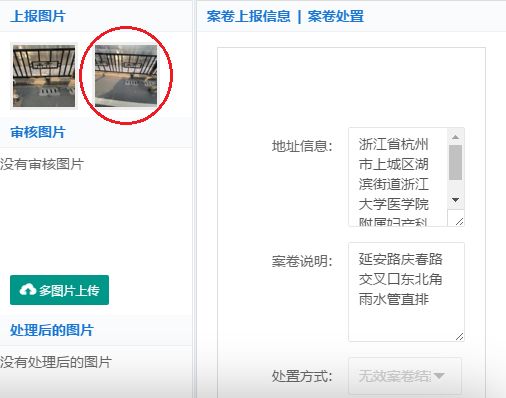The width and height of the screenshot is (506, 398).
Task: Click the 地址信息 scrollbar thumb
Action: [455, 162]
